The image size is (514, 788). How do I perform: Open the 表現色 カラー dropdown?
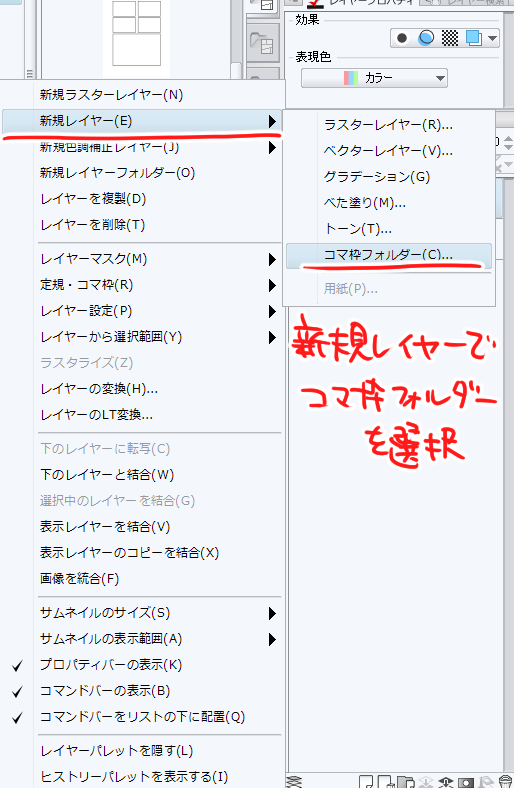click(x=374, y=78)
